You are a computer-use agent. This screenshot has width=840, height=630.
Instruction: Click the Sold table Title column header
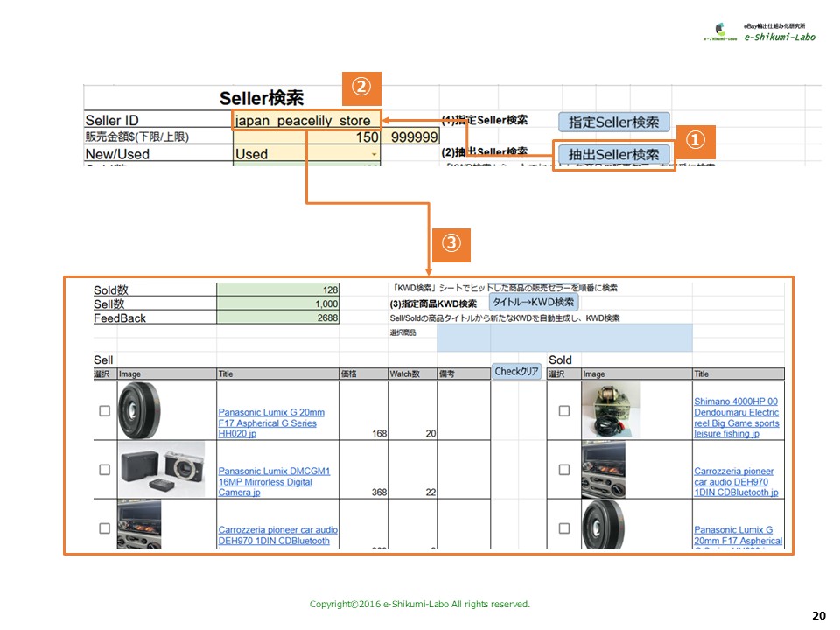738,374
